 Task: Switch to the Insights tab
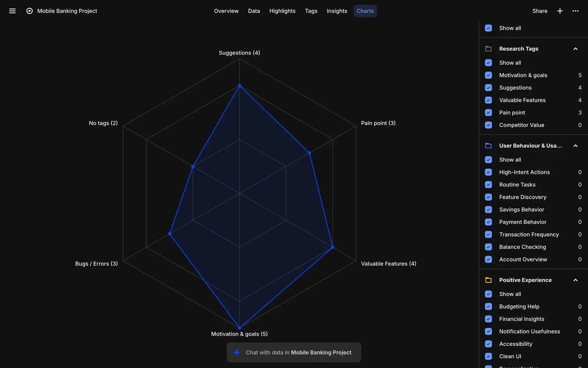coord(337,11)
